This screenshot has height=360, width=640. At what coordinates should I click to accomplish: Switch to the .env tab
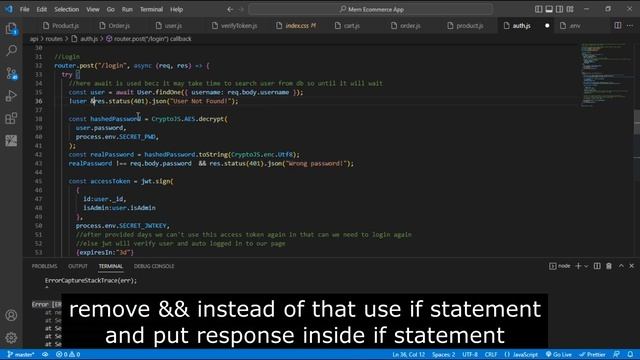click(571, 25)
